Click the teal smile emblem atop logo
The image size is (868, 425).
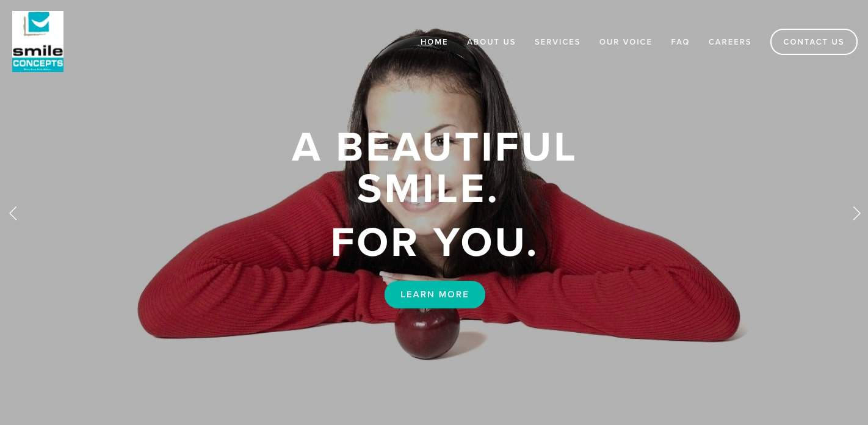(38, 24)
